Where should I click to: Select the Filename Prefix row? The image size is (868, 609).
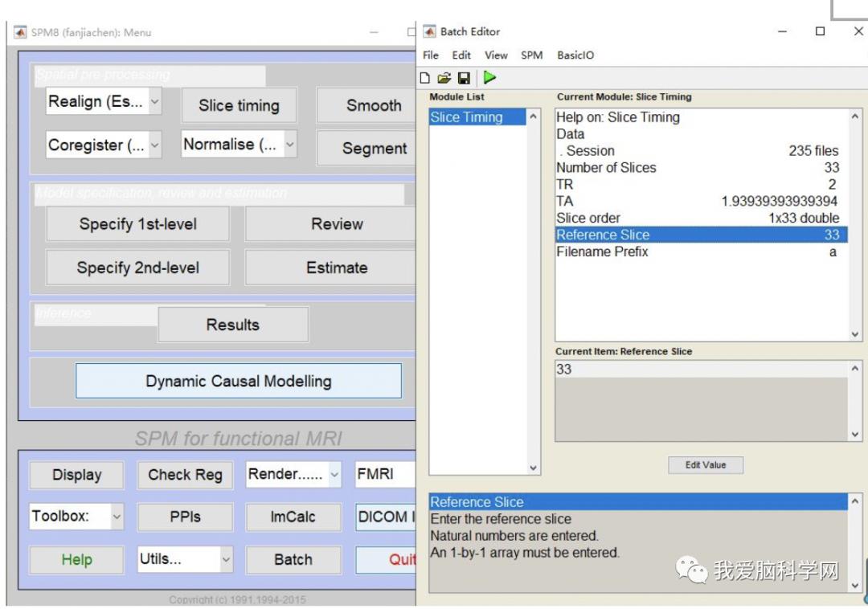point(702,251)
